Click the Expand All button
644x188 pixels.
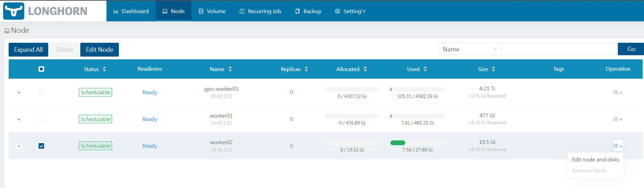(28, 50)
